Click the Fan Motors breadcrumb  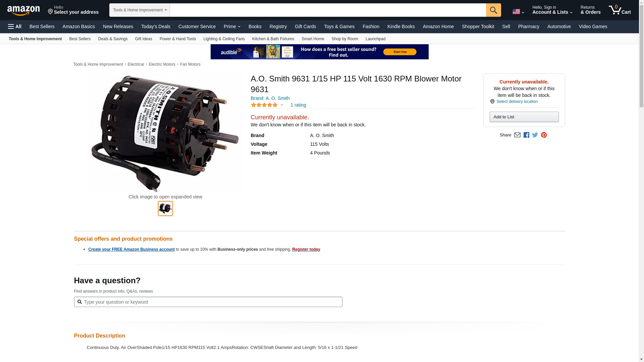190,64
